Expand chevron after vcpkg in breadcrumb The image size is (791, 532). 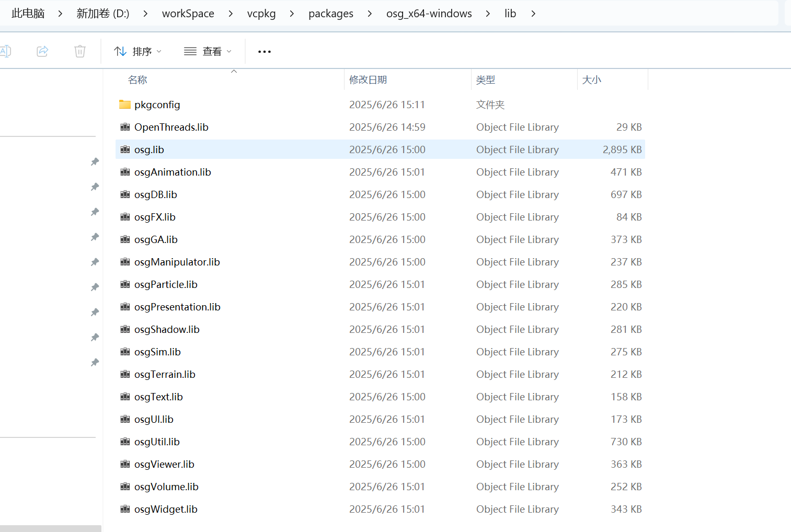pos(292,14)
